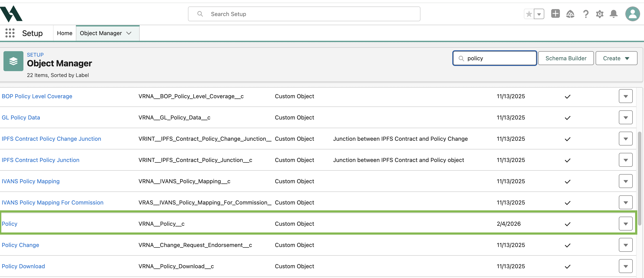Open the App Launcher grid icon
The height and width of the screenshot is (278, 644).
pyautogui.click(x=10, y=33)
